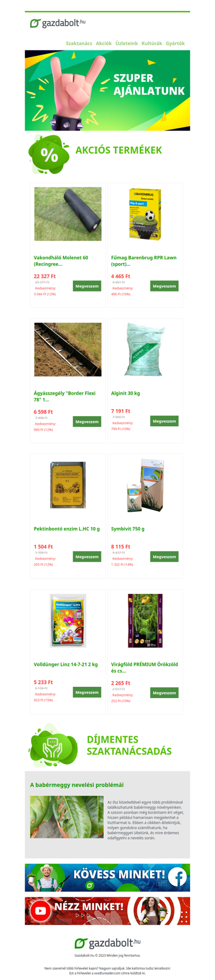This screenshot has width=215, height=980.
Task: Click Megveszem for Vakondháló Molenet 60
Action: pos(87,286)
